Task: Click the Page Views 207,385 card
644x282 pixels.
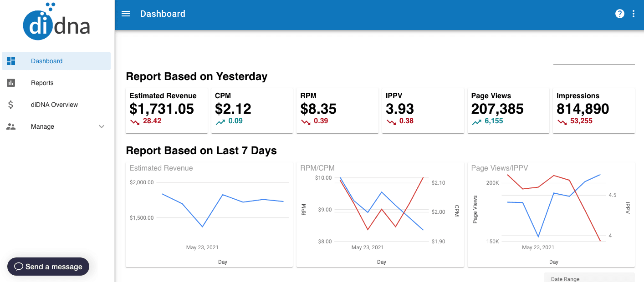Action: click(508, 111)
